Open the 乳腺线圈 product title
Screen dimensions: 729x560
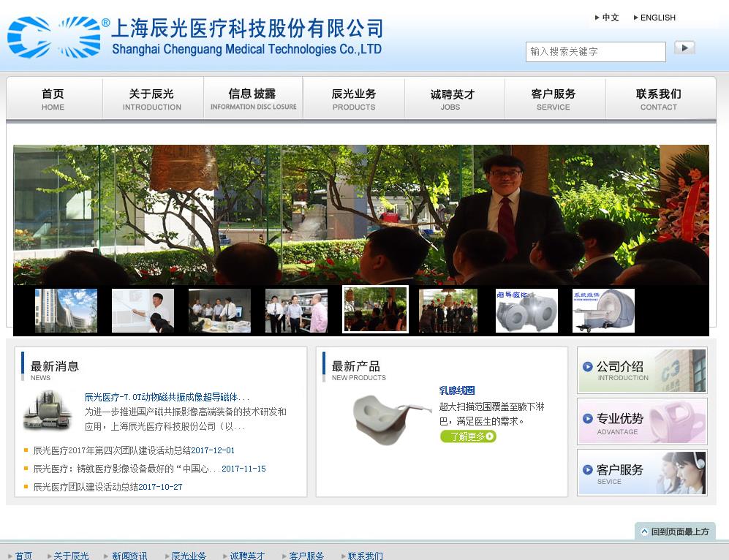click(x=456, y=390)
